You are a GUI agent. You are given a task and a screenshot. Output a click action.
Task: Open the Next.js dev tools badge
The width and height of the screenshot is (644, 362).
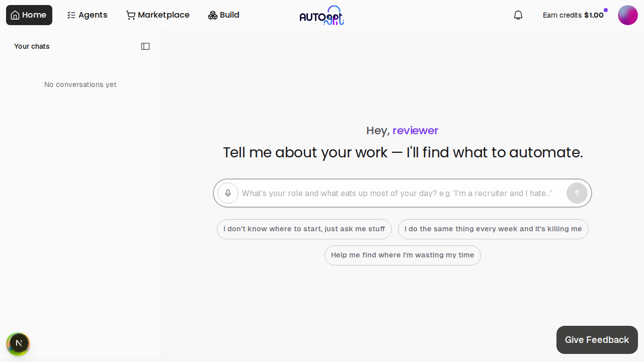click(x=18, y=344)
